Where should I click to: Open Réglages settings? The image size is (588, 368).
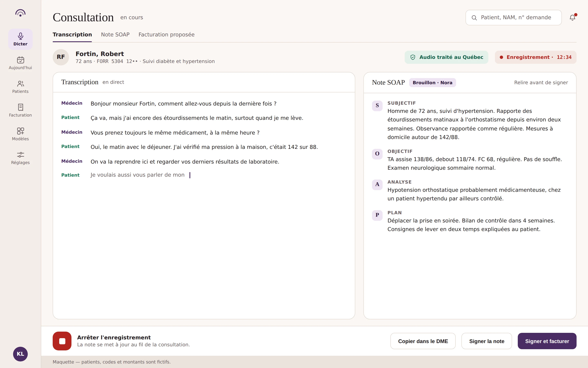pyautogui.click(x=20, y=158)
